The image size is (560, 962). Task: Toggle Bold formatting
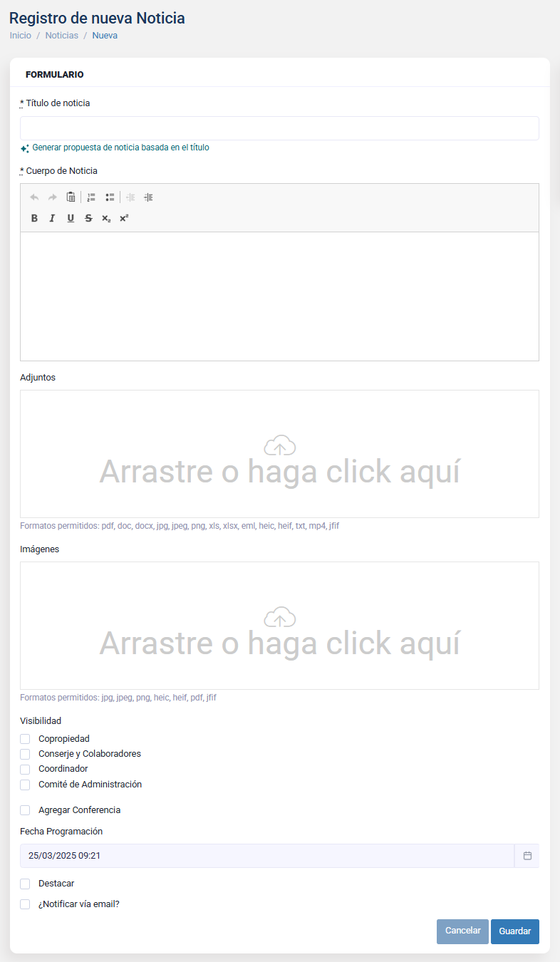(x=34, y=218)
